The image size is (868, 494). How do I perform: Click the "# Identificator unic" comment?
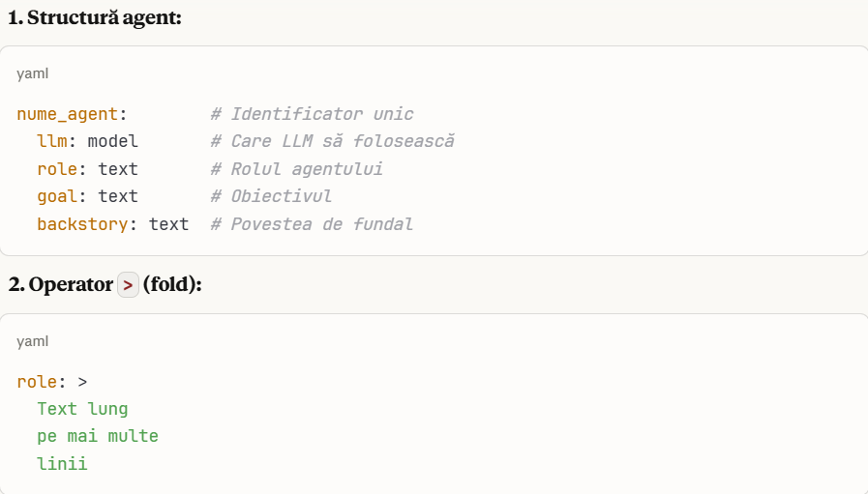(312, 114)
